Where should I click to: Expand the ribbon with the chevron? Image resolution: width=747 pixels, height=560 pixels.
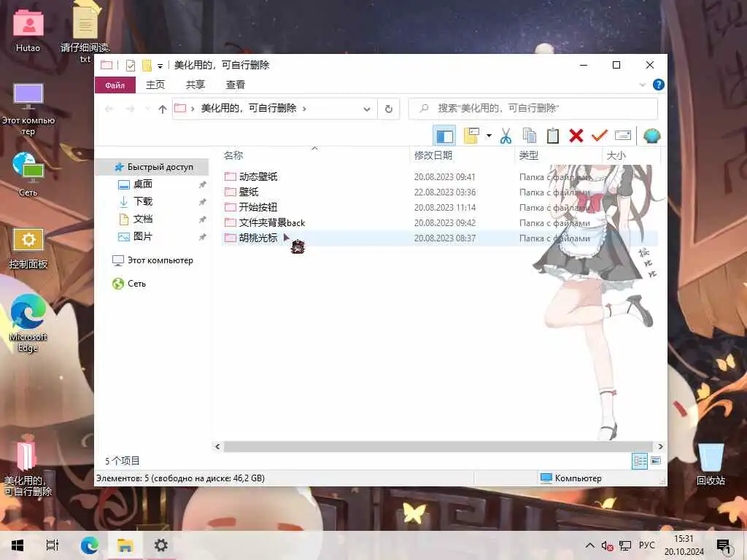pyautogui.click(x=642, y=85)
